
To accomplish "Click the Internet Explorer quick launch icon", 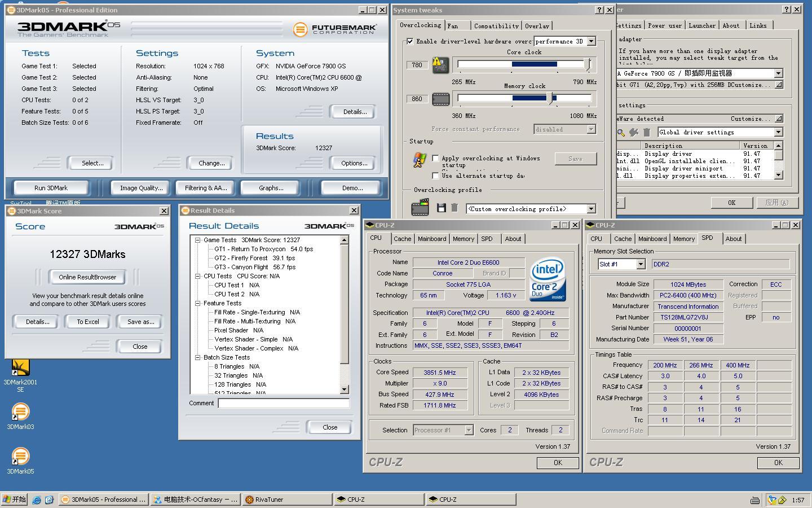I will (37, 500).
